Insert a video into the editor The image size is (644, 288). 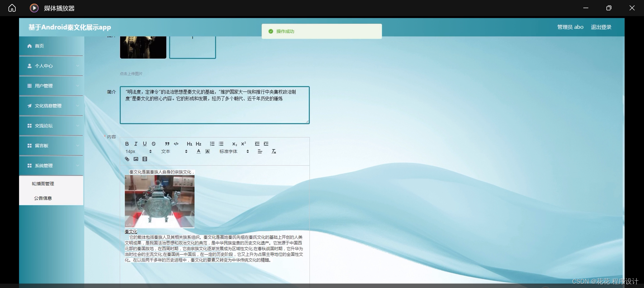[145, 159]
